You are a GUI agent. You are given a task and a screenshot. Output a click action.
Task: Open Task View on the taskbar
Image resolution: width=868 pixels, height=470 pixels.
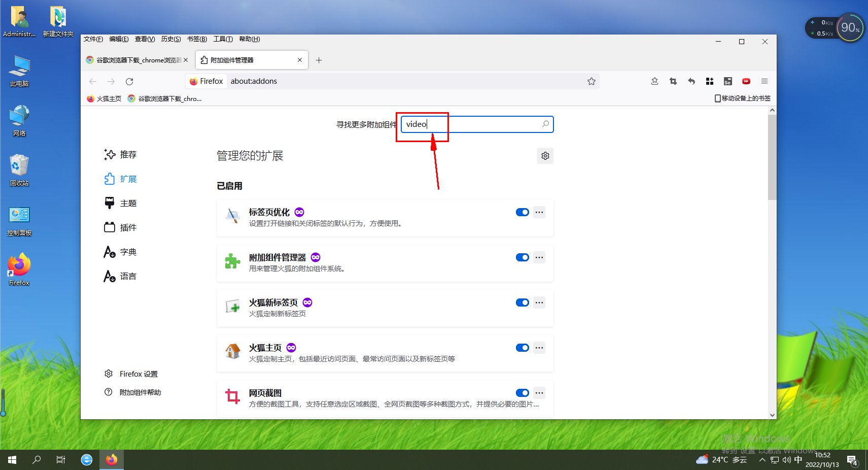[x=61, y=460]
